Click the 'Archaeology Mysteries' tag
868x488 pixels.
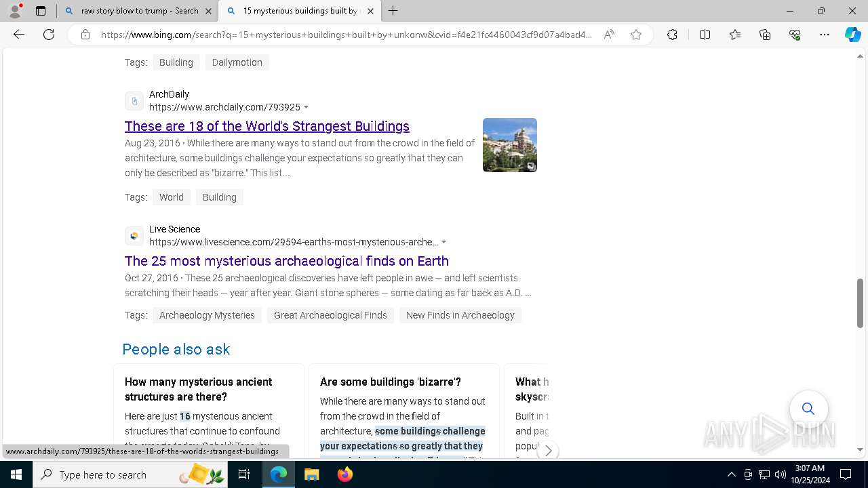(x=207, y=315)
